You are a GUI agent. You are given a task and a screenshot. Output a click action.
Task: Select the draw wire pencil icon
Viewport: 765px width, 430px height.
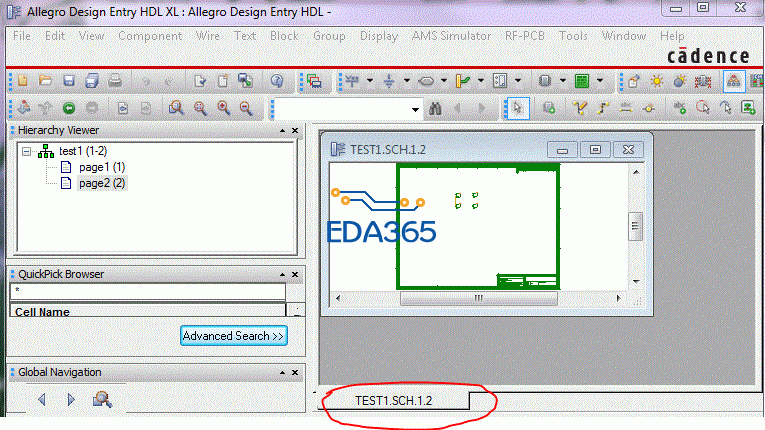coord(580,108)
